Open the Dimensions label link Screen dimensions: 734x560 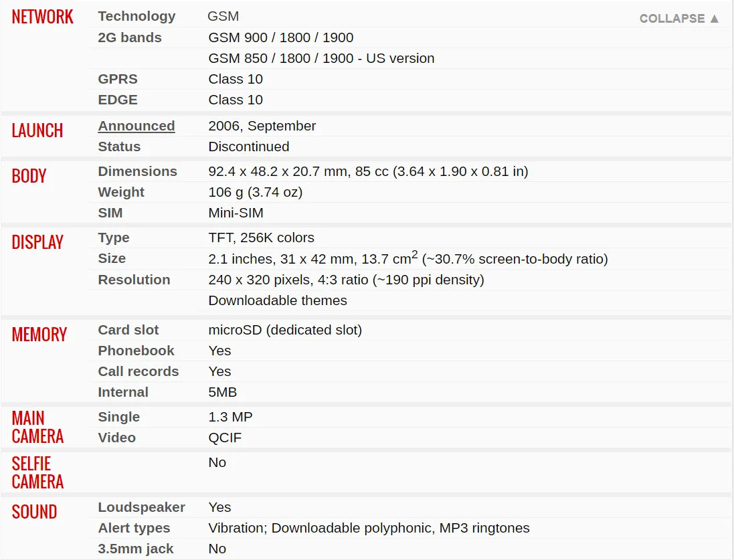(x=137, y=171)
